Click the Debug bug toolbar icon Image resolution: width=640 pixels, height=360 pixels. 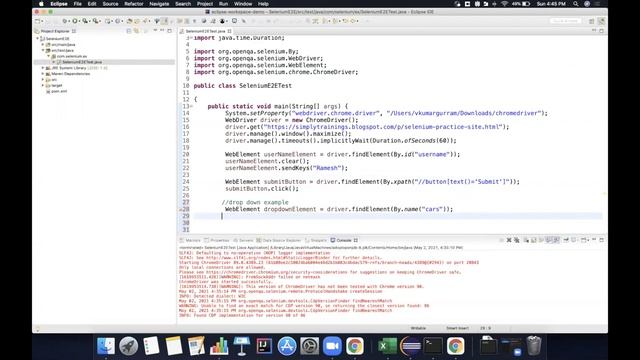[x=64, y=21]
